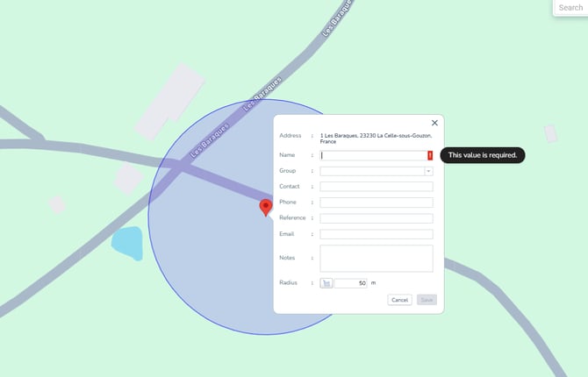The width and height of the screenshot is (588, 377).
Task: Focus the Reference input box
Action: [376, 218]
